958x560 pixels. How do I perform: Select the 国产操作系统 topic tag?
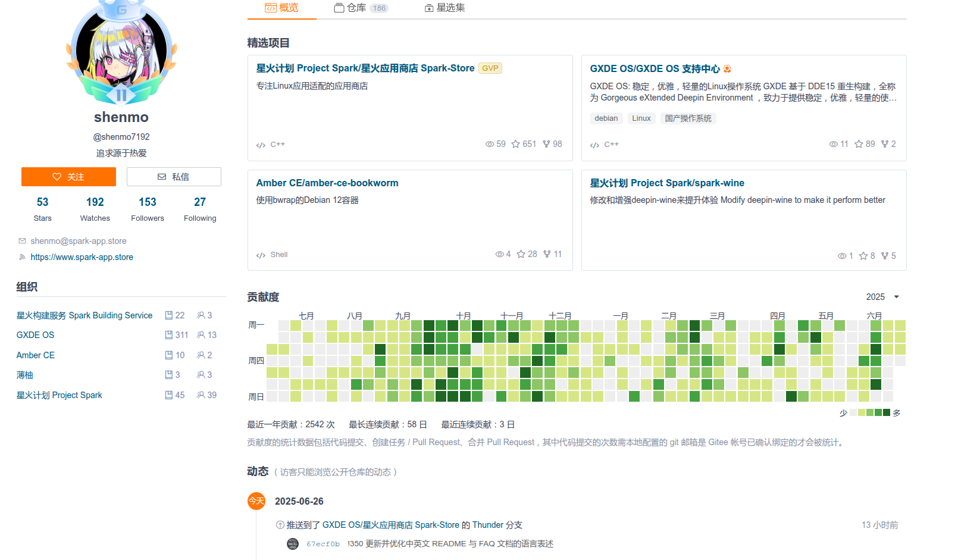(688, 118)
